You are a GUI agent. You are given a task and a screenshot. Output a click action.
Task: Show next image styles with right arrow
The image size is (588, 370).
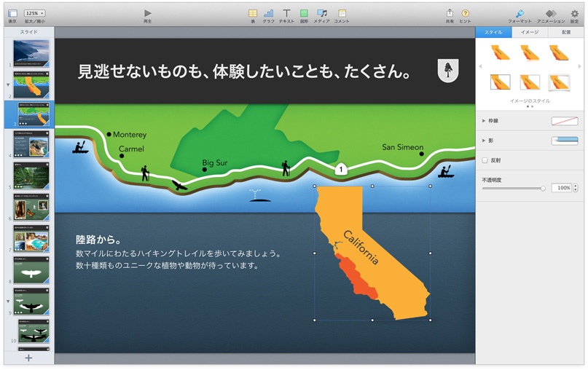tap(579, 67)
